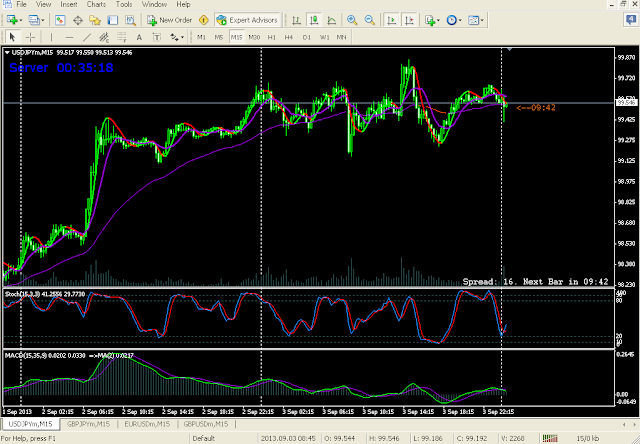Click the yellow diamond MetaEditor icon
Viewport: 640px width, 444px height.
(203, 20)
